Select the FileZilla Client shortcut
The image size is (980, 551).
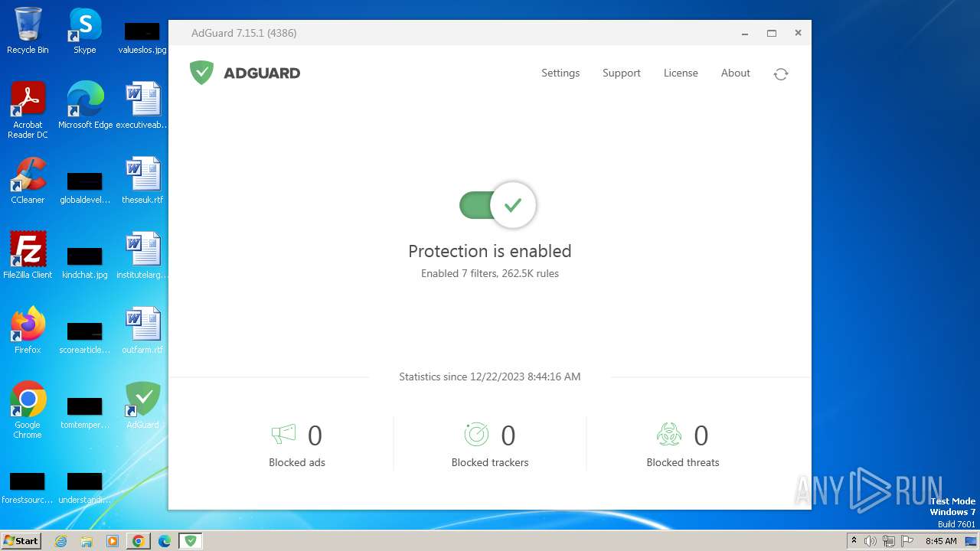point(28,256)
